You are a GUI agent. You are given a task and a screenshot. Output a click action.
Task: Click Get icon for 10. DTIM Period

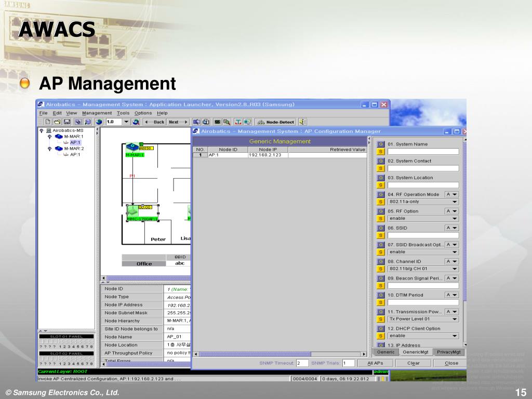381,295
